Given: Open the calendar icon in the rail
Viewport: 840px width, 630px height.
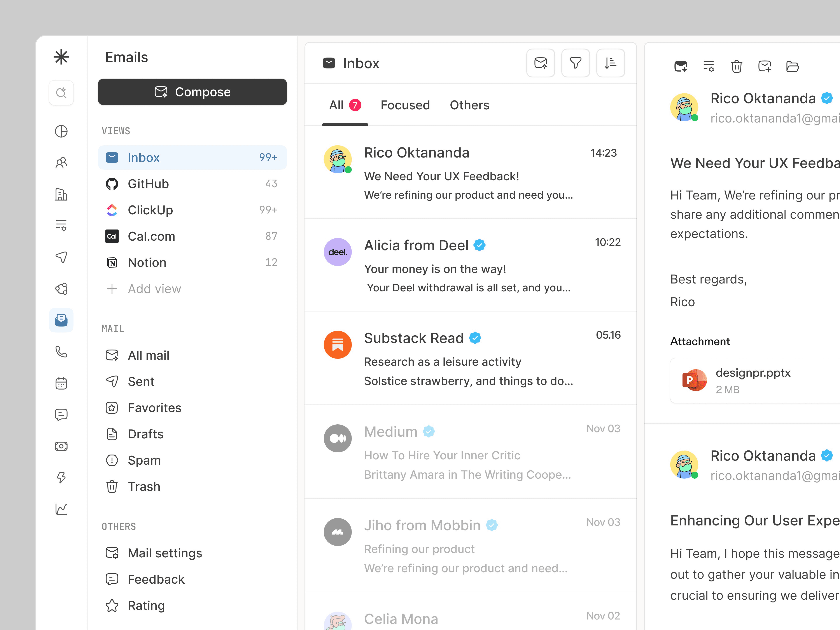Looking at the screenshot, I should (61, 383).
